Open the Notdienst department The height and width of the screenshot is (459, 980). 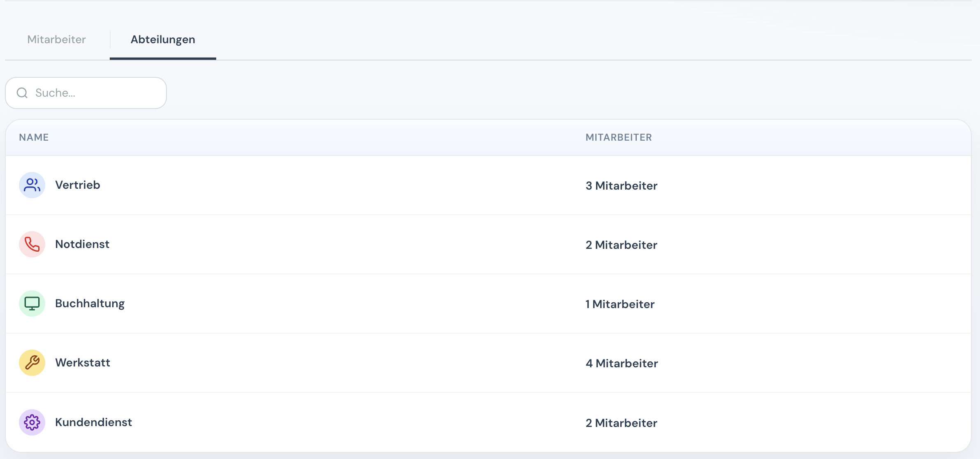(x=82, y=244)
